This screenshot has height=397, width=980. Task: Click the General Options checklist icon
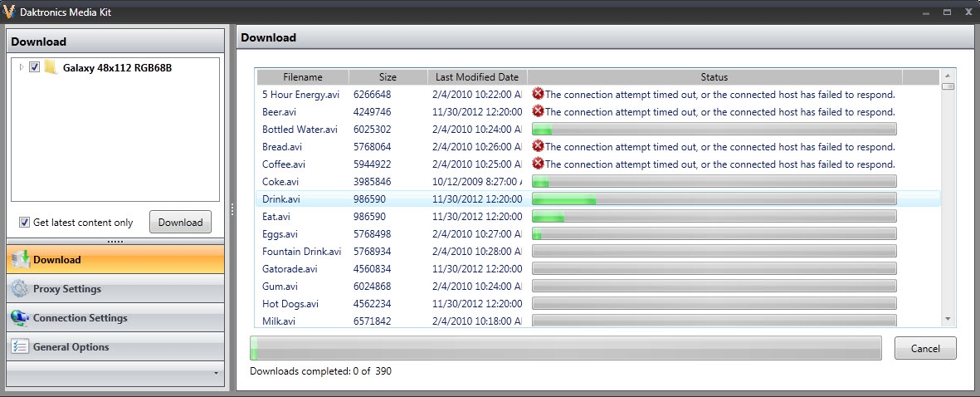(x=20, y=347)
